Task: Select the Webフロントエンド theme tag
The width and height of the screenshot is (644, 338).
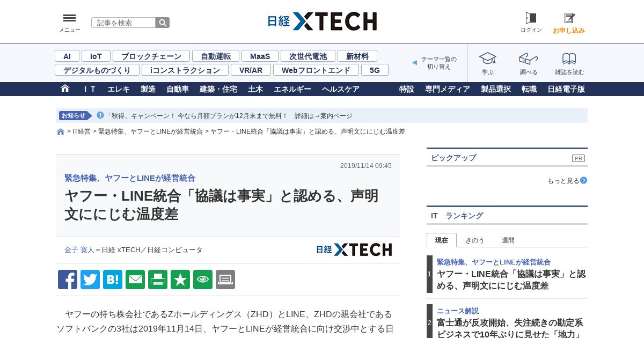Action: click(316, 70)
